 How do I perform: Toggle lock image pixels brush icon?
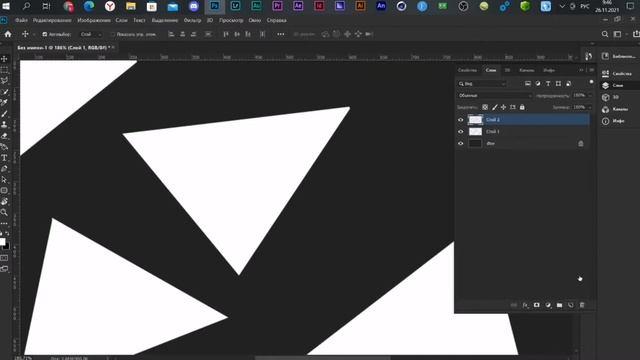coord(495,107)
